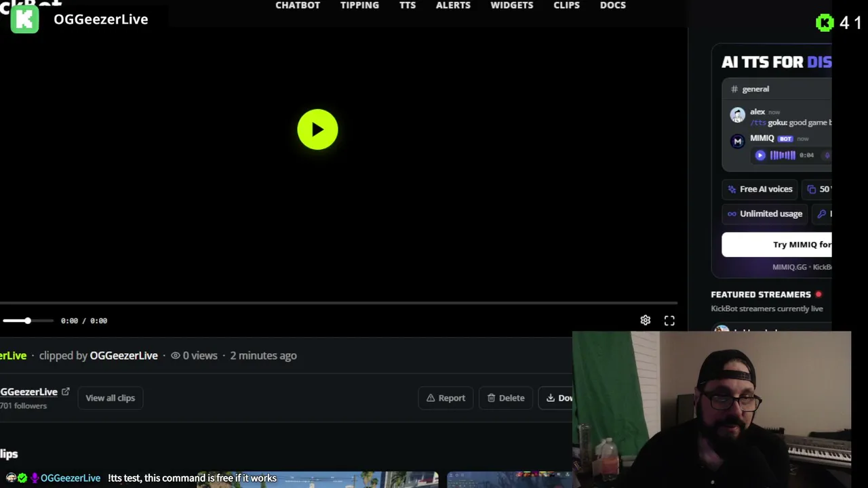Screen dimensions: 868x488
Task: Click the KickBot streamers currently live text
Action: 767,308
